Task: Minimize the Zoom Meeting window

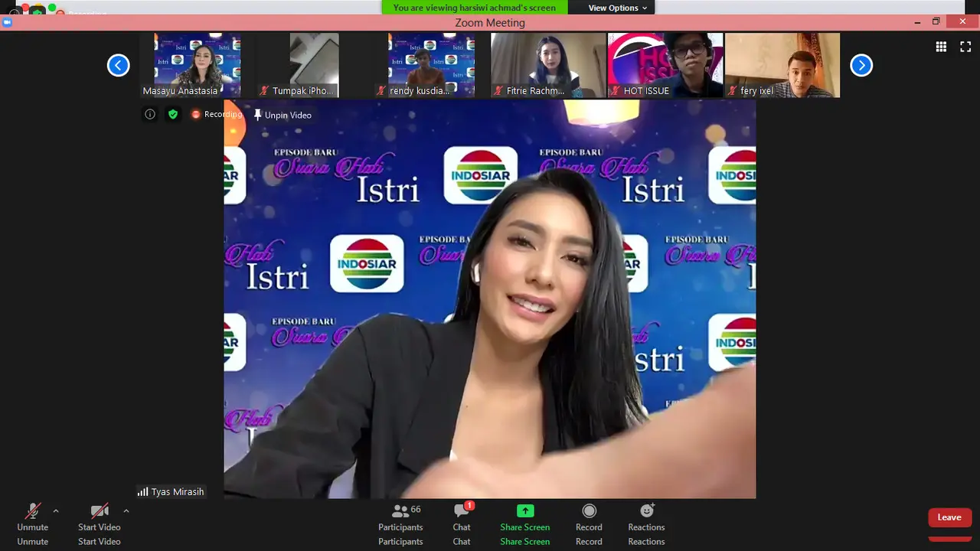Action: coord(917,22)
